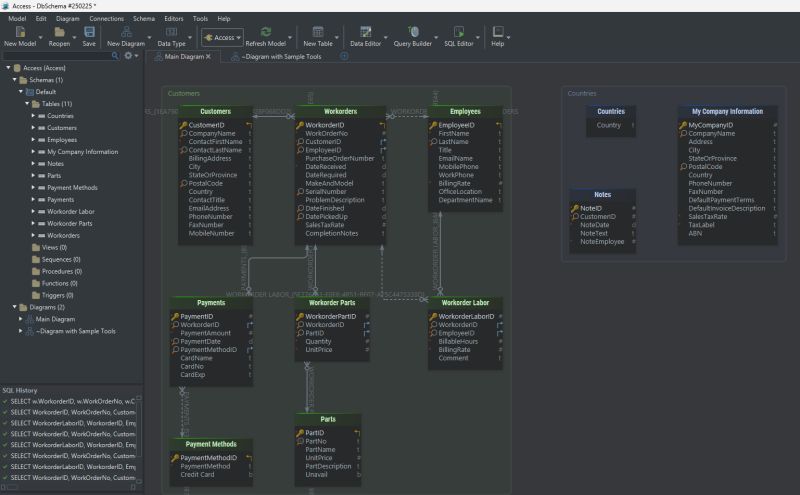Click the Payment Methods table header in diagram

pyautogui.click(x=211, y=444)
